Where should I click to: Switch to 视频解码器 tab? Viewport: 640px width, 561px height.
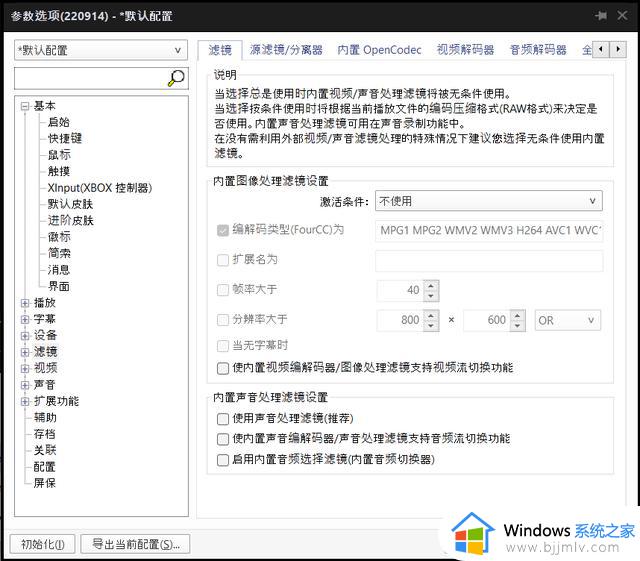(x=465, y=50)
